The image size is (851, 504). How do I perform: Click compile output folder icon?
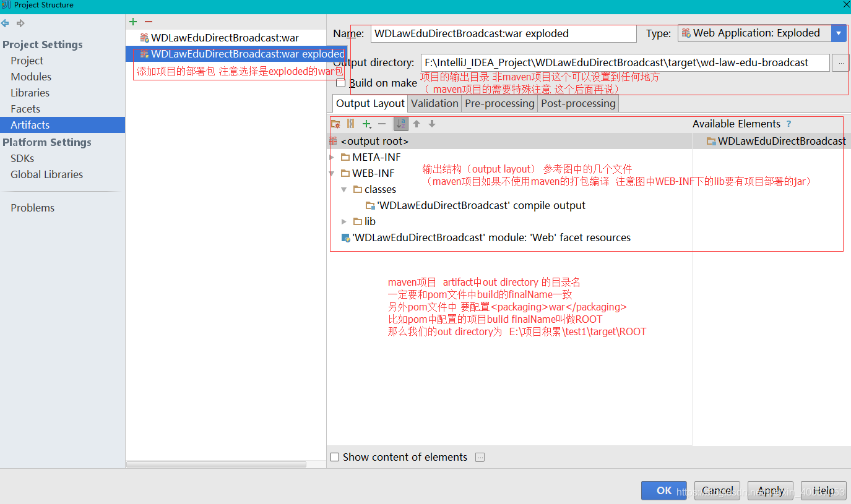(370, 205)
